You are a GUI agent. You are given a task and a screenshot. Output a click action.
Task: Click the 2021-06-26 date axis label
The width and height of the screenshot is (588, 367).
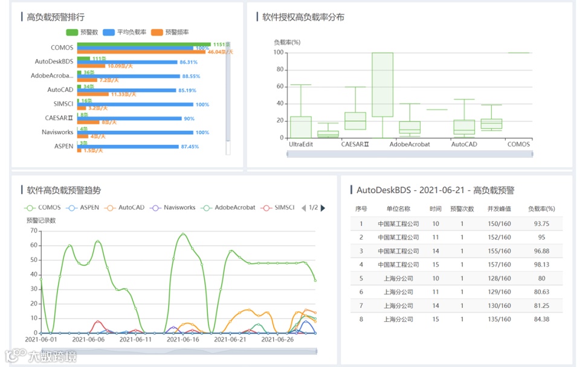tap(277, 340)
